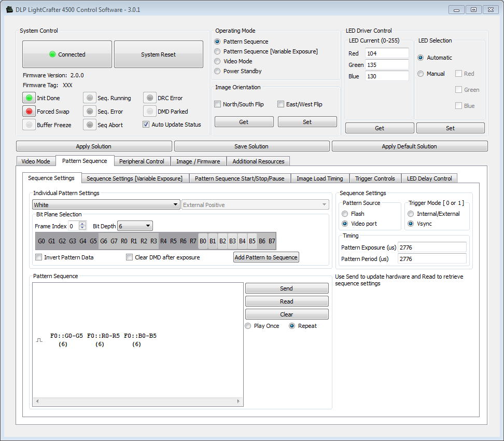
Task: Select Video Mode operating mode
Action: point(217,61)
